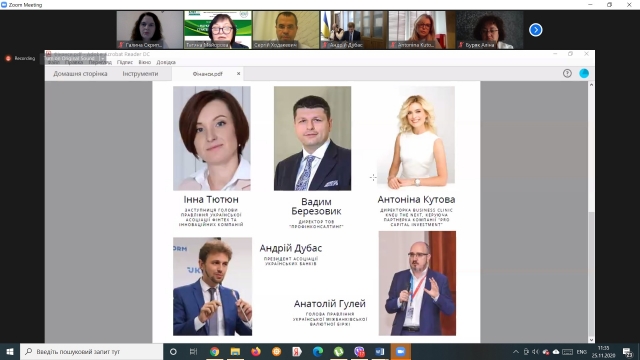Open the Довідка menu
640x360 pixels.
pos(166,62)
